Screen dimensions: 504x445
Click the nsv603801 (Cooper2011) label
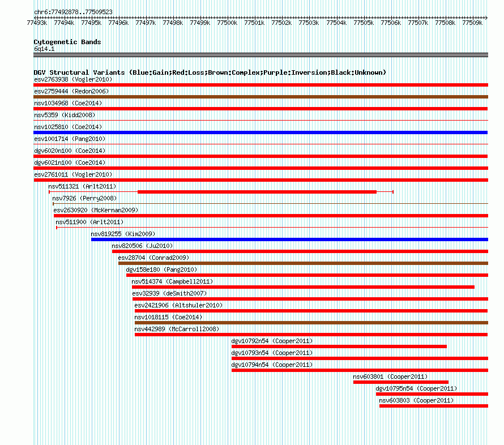(x=390, y=376)
